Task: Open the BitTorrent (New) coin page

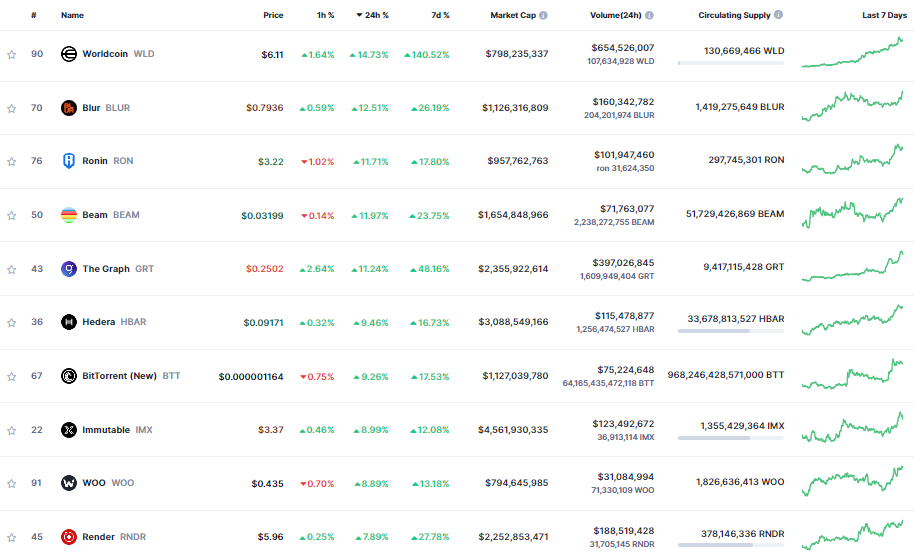Action: pos(119,376)
